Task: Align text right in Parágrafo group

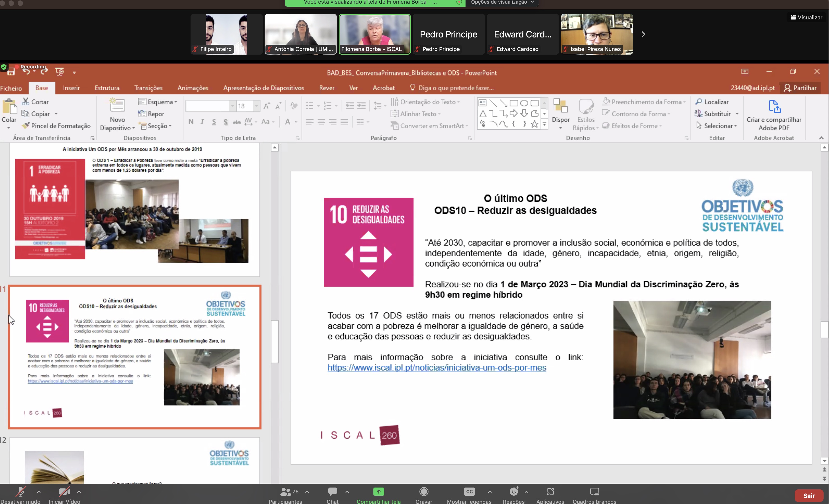Action: pyautogui.click(x=333, y=122)
